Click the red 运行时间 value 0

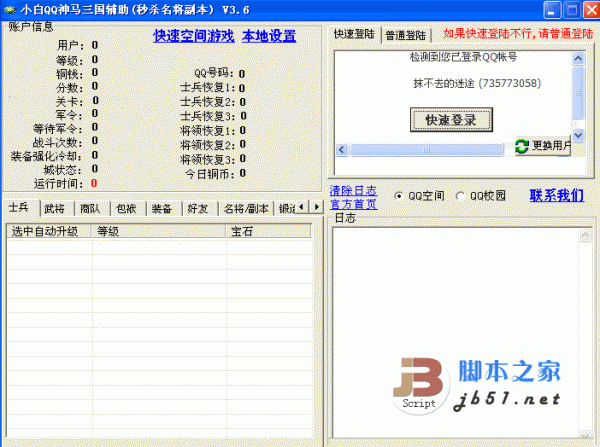(x=94, y=183)
